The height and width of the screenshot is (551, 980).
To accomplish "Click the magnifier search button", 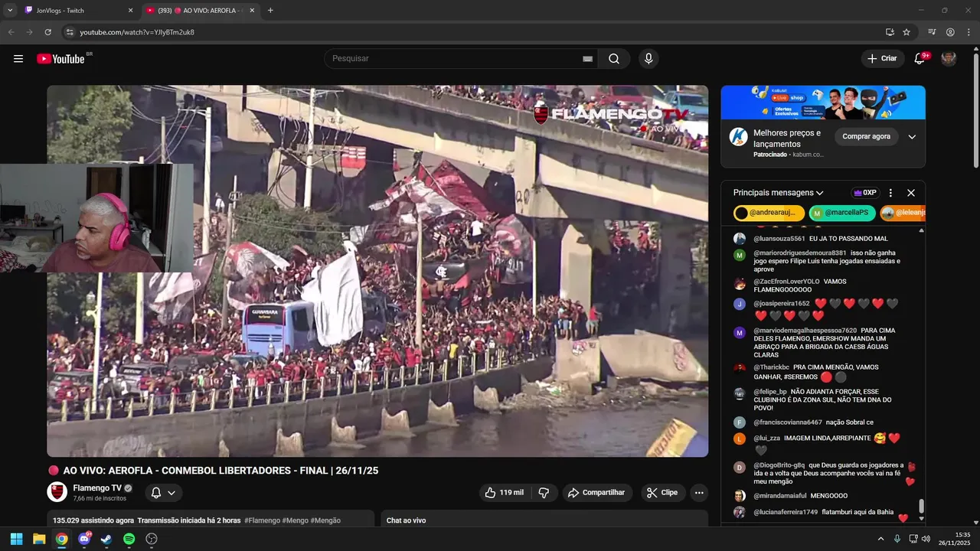I will point(614,59).
